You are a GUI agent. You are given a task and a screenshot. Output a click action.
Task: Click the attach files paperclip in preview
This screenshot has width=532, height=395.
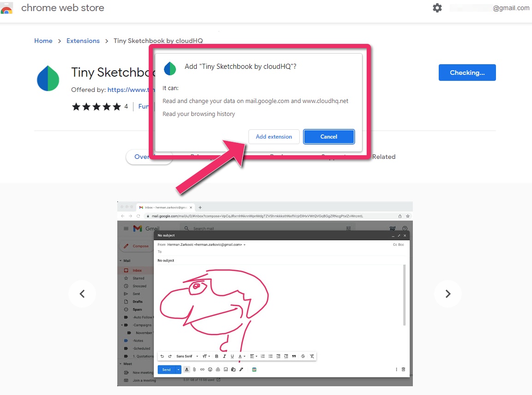click(194, 370)
